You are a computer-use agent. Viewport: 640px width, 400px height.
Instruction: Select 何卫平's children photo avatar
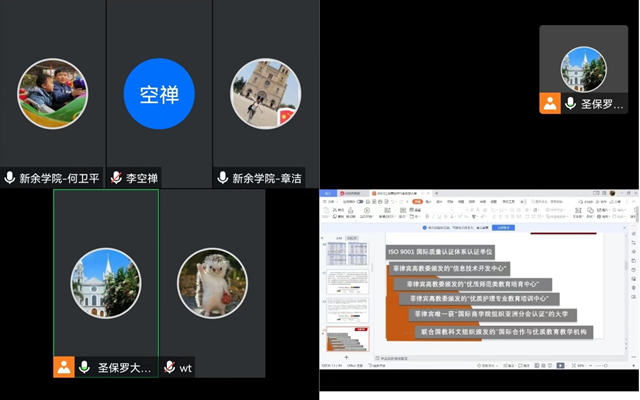53,94
